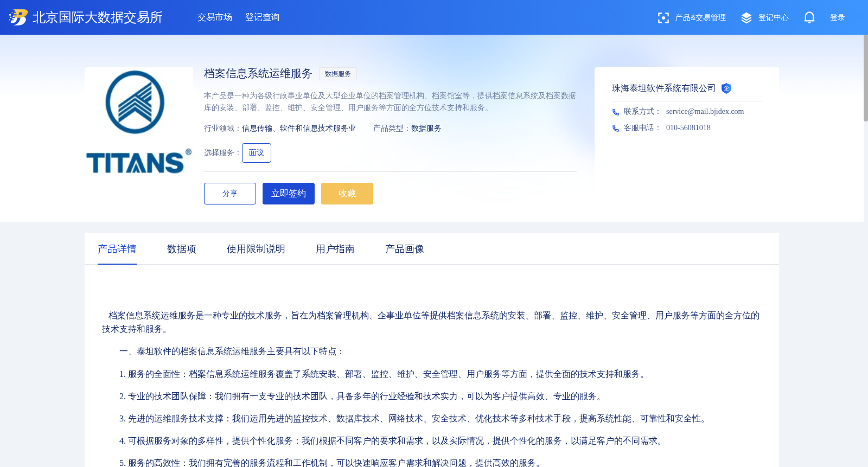Viewport: 868px width, 467px height.
Task: Click the 产品类型 value 数据服务
Action: [426, 129]
